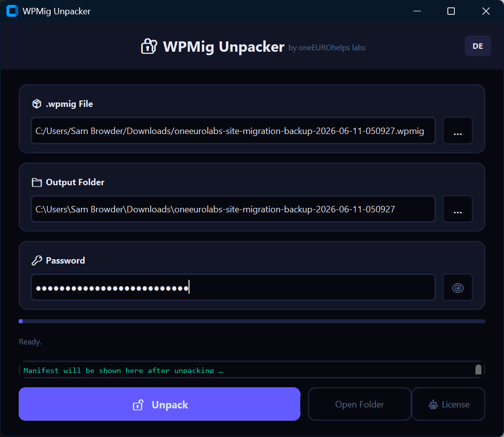This screenshot has width=504, height=437.
Task: Browse for a .wpmig file with ellipsis button
Action: pos(458,131)
